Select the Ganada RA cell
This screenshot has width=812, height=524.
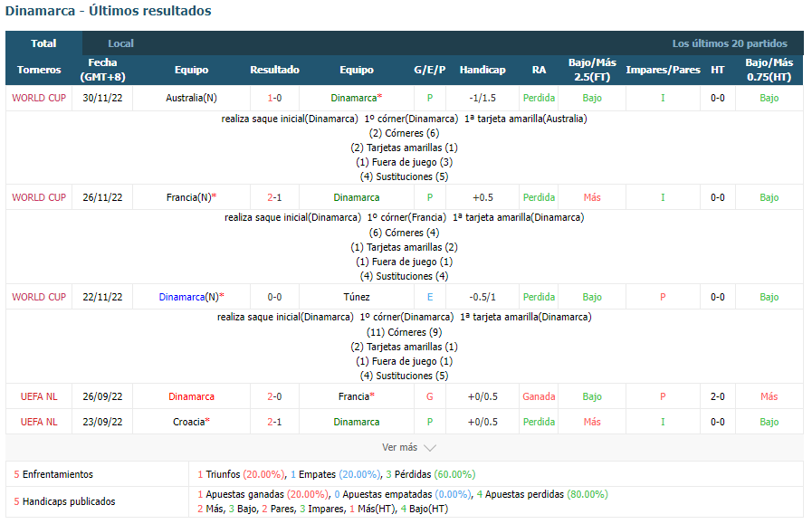539,396
